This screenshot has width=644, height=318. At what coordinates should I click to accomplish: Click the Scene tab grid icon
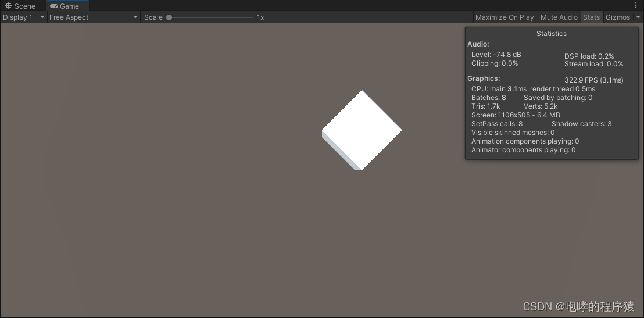(8, 6)
